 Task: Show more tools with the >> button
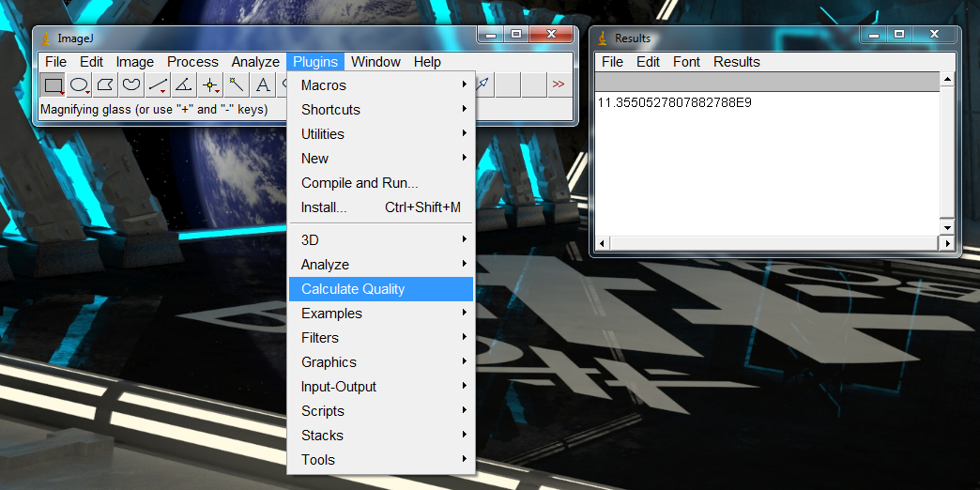(x=559, y=84)
